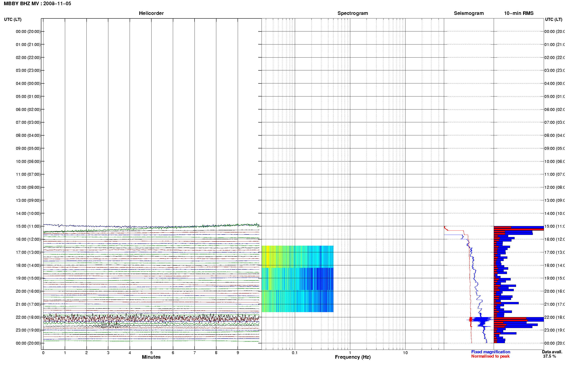588x368 pixels.
Task: Click the left 07:00 (03:00) time label
Action: click(x=28, y=122)
